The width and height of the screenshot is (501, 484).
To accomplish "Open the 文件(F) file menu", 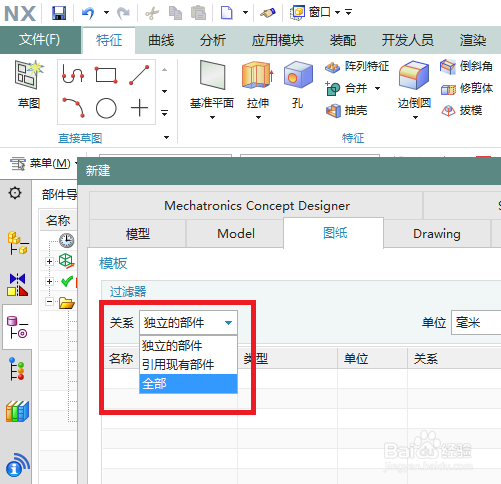I will [x=39, y=40].
